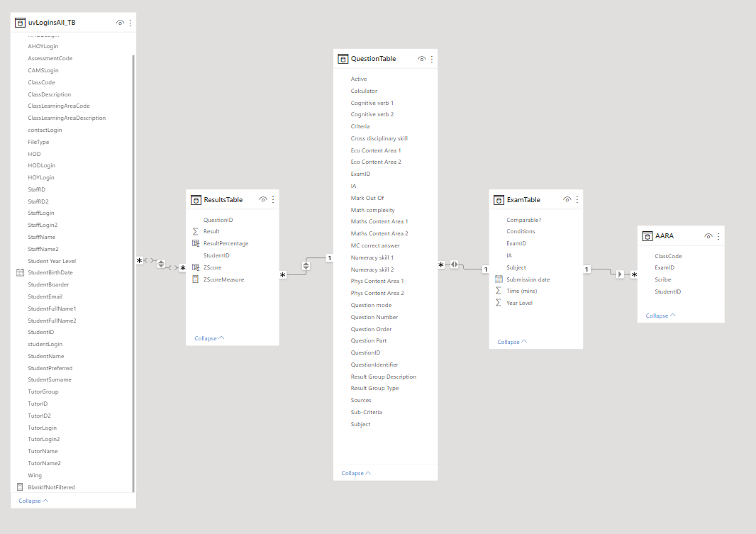
Task: Click the AARA table icon
Action: point(647,236)
